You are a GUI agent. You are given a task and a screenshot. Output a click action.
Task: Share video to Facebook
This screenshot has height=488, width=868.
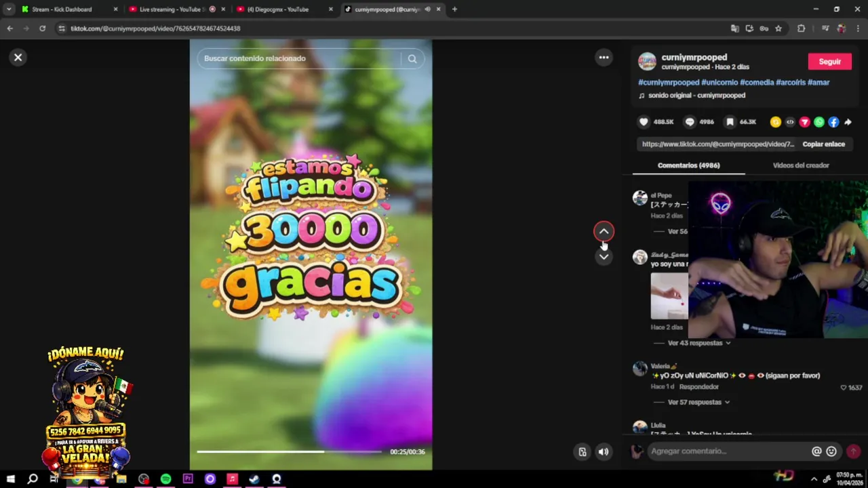(x=833, y=122)
